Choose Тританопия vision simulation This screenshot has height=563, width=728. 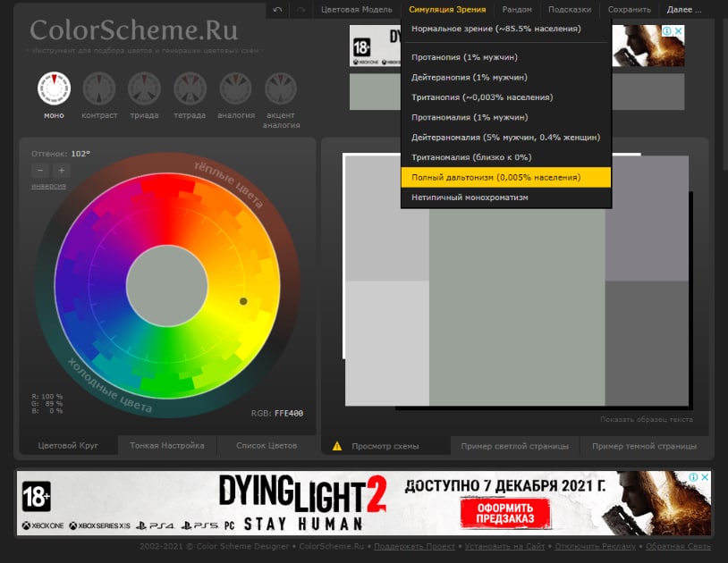pyautogui.click(x=506, y=97)
